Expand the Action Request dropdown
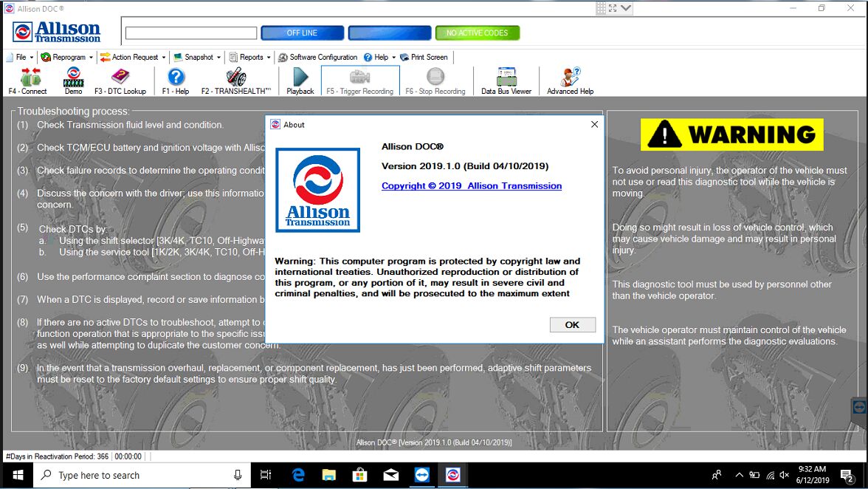This screenshot has height=489, width=868. [133, 57]
